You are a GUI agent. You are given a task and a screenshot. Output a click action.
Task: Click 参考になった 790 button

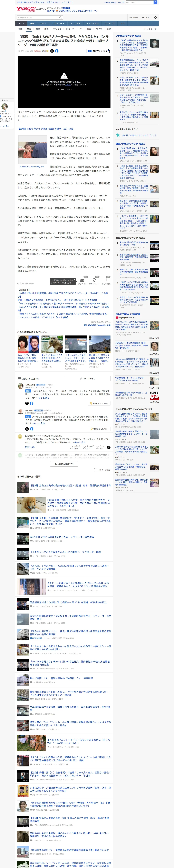tap(99, 429)
